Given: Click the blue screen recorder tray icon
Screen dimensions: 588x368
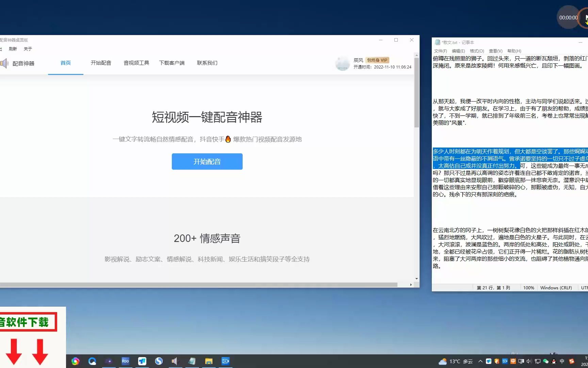Looking at the screenshot, I should click(505, 362).
